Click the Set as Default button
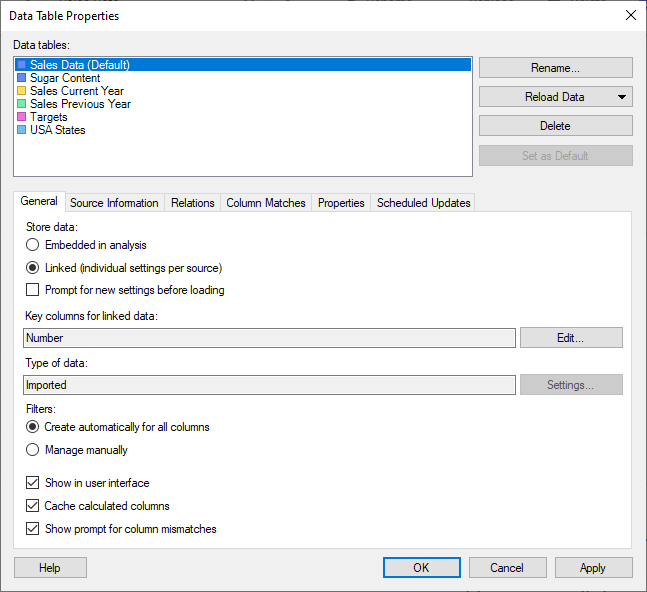 555,156
